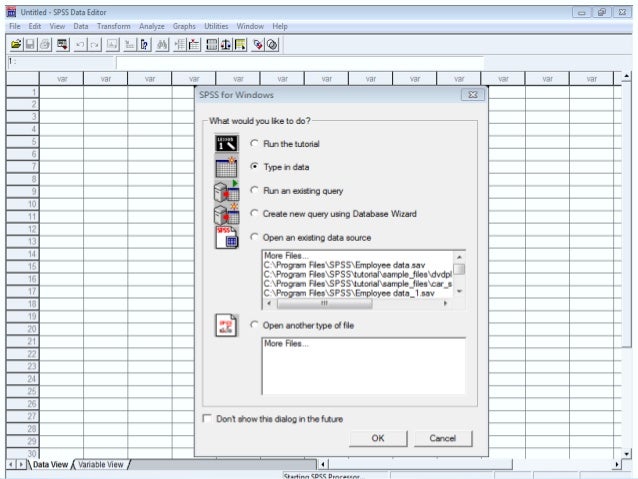Click the Go to Chart toolbar icon

112,44
